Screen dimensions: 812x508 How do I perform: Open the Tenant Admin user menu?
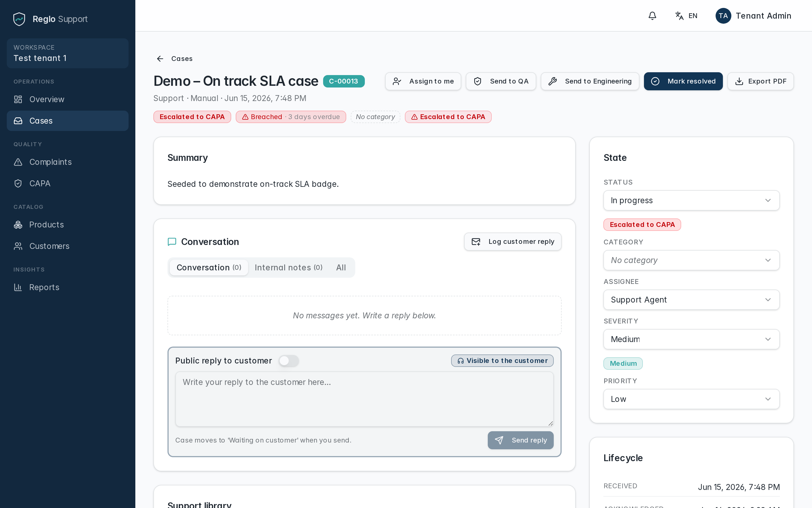[x=753, y=16]
